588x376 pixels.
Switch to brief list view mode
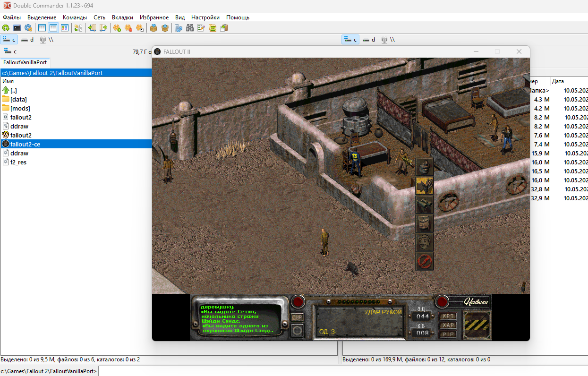point(42,28)
